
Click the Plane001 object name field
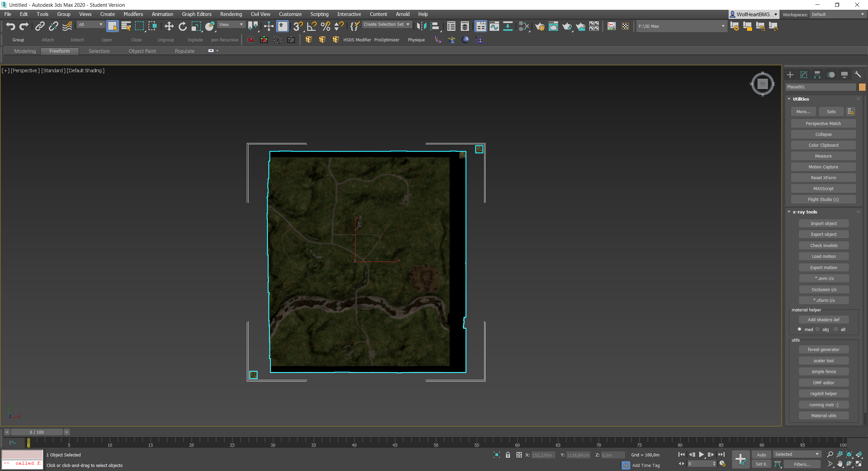point(821,87)
